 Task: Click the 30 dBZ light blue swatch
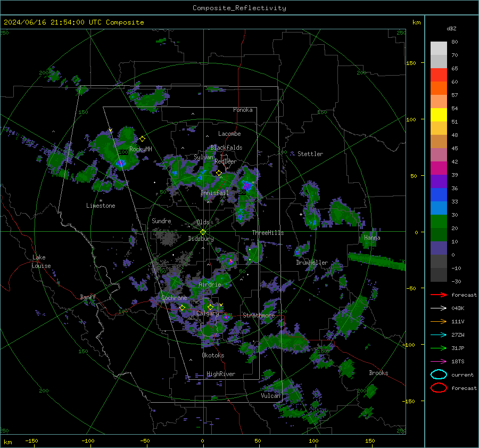tap(439, 208)
